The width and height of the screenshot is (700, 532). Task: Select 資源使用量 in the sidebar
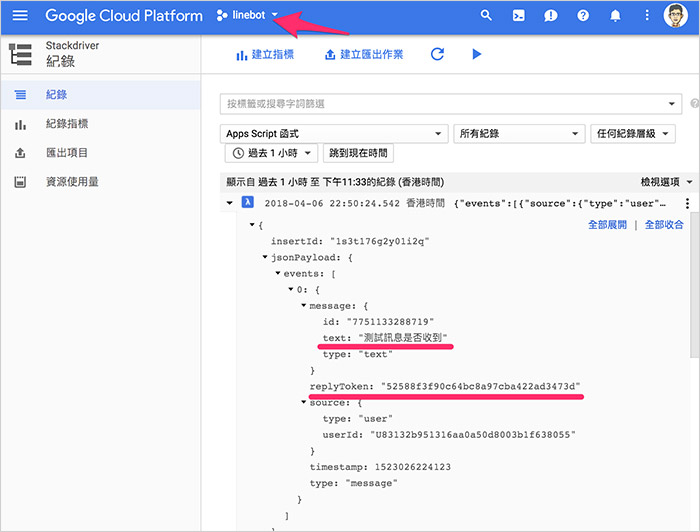pos(100,182)
